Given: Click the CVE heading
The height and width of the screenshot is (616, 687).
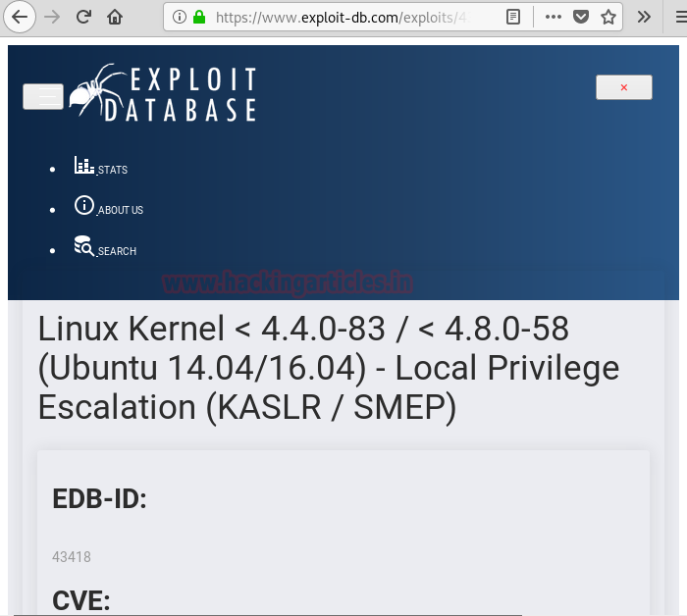Looking at the screenshot, I should (81, 600).
